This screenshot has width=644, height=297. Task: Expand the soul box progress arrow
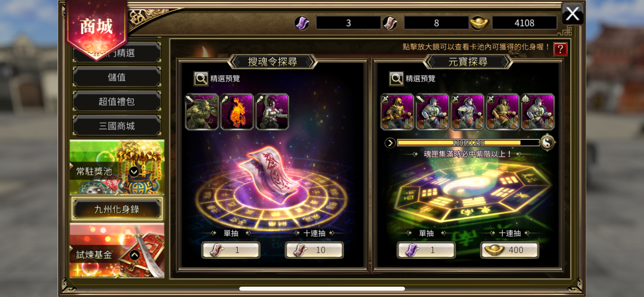(x=390, y=143)
